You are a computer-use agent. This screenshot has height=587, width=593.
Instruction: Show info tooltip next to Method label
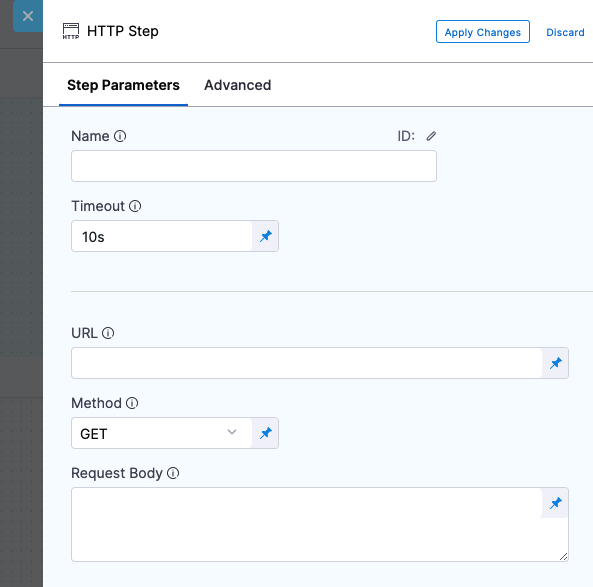tap(132, 403)
